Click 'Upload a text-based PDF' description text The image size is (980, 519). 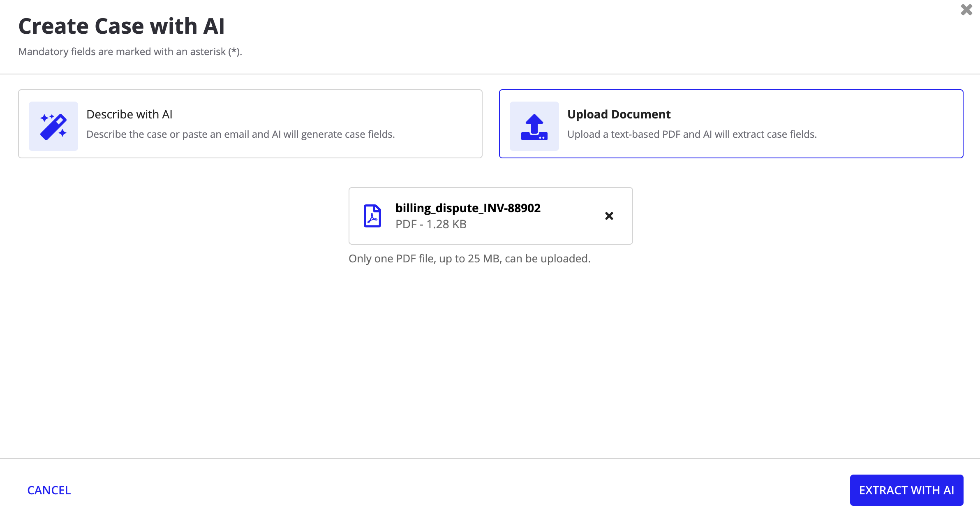click(x=692, y=134)
